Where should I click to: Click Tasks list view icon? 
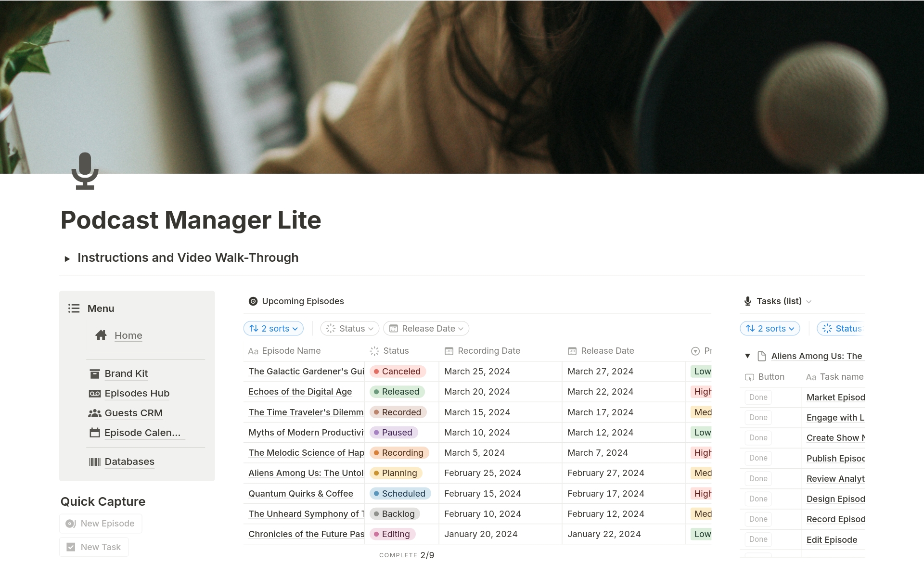[x=749, y=301]
